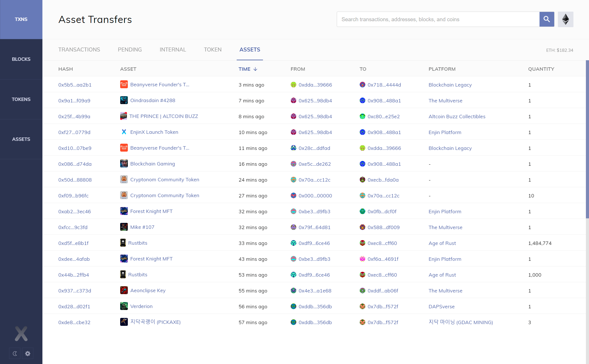Viewport: 589px width, 364px height.
Task: Click Oindrasdain #4288 asset thumbnail
Action: tap(124, 100)
